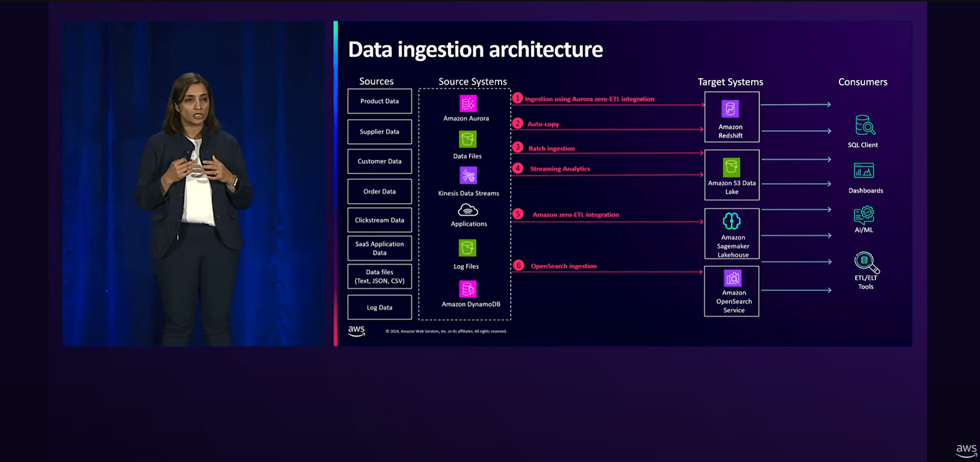Click the Clickstream Data box
This screenshot has width=980, height=462.
coord(380,220)
